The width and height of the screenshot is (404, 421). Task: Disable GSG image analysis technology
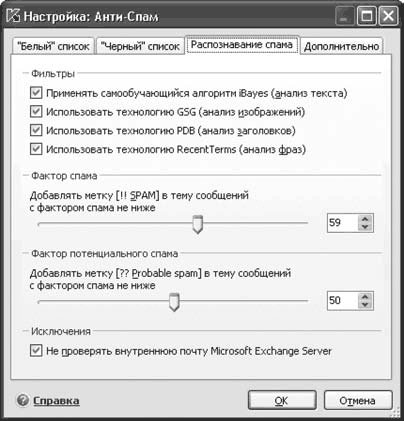pyautogui.click(x=36, y=111)
